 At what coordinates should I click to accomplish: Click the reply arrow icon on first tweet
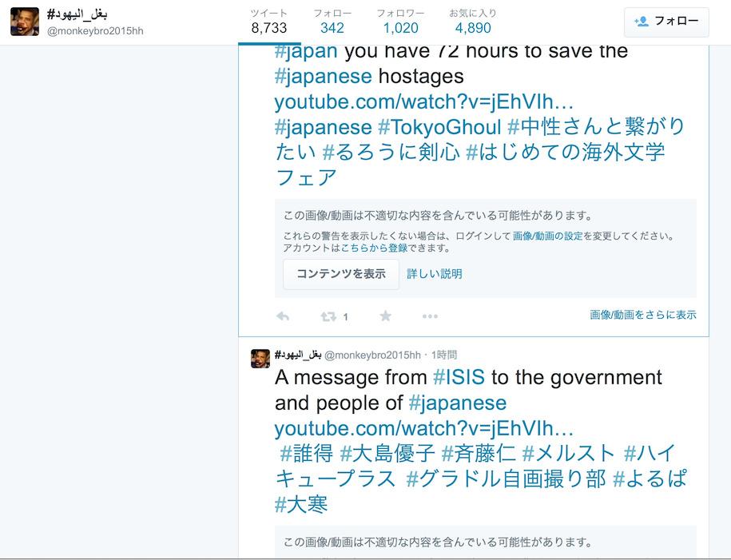[283, 316]
